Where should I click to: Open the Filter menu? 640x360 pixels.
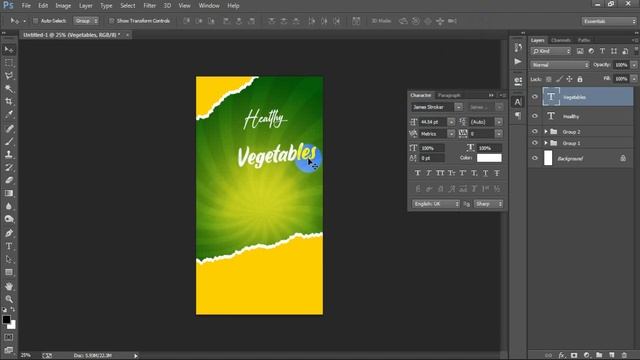pos(149,6)
